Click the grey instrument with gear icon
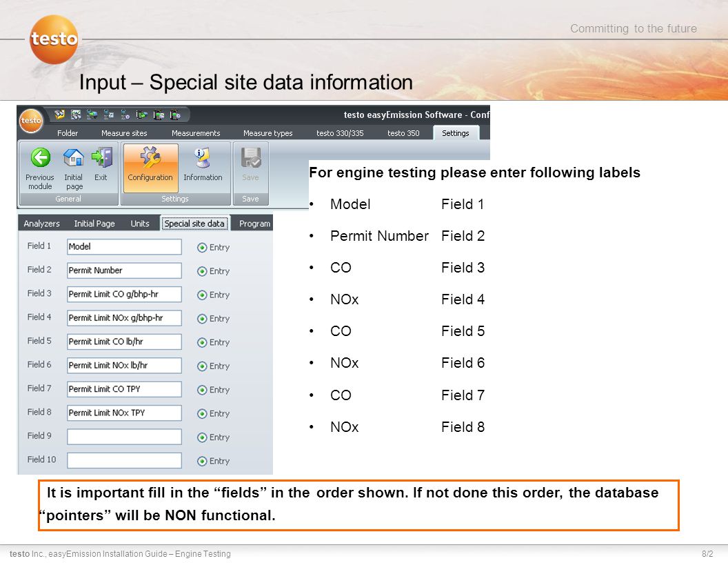This screenshot has height=563, width=728. coord(125,115)
